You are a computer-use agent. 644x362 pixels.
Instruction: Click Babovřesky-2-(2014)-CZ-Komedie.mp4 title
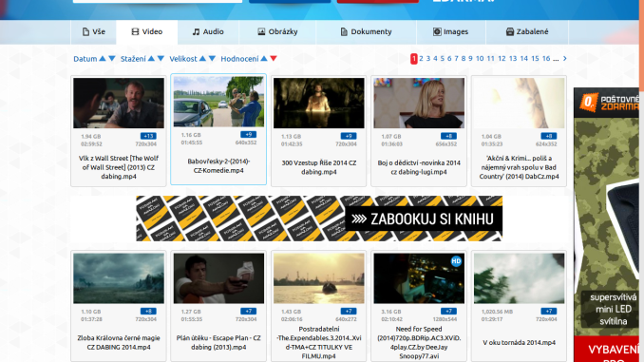(x=218, y=165)
